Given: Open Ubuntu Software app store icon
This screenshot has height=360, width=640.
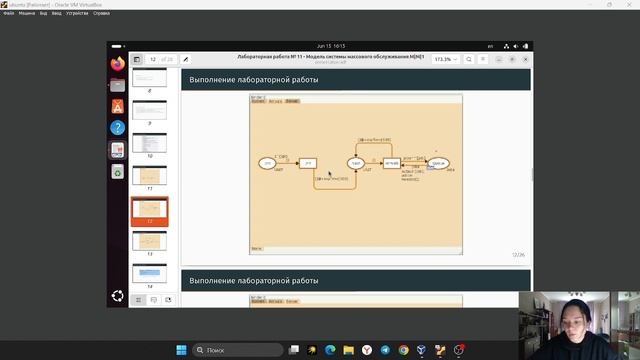Looking at the screenshot, I should pyautogui.click(x=118, y=107).
